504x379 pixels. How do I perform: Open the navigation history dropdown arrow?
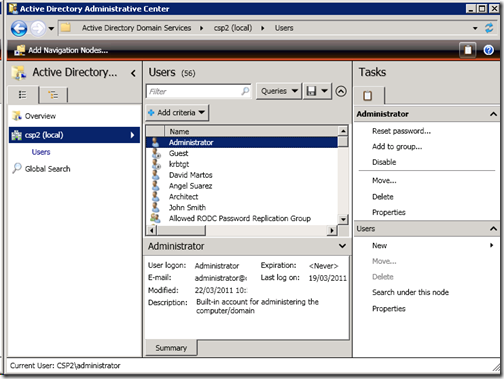51,29
